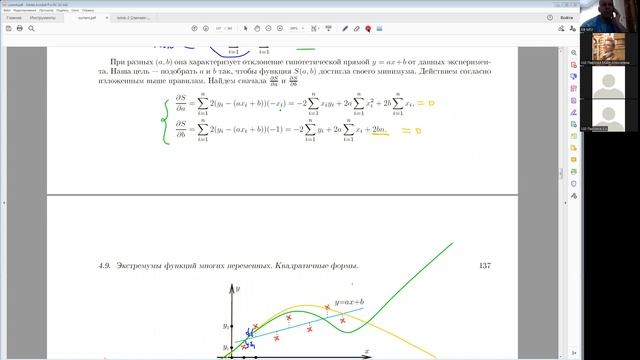Open the teal Create PDF tool in right pane
Viewport: 640px width, 360px height.
pyautogui.click(x=573, y=124)
